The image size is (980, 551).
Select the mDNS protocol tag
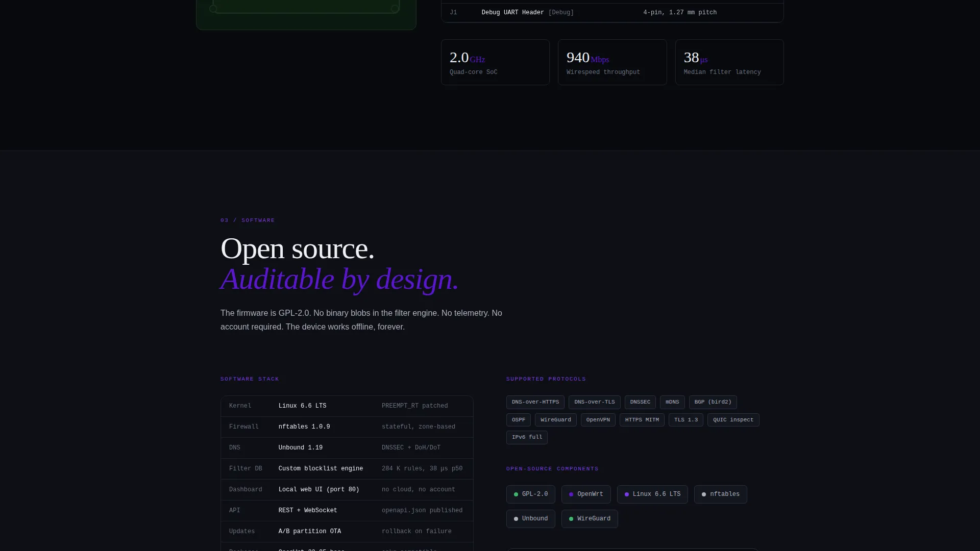tap(672, 402)
